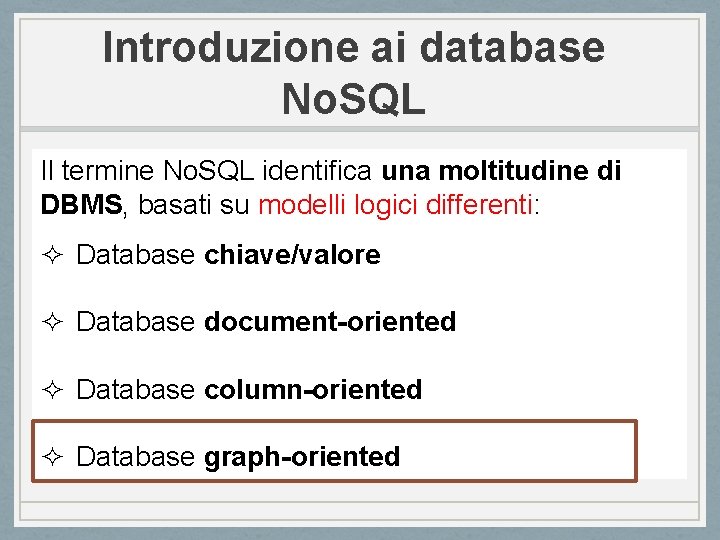Select the bullet 'Database graph-oriented'
This screenshot has width=720, height=540.
pyautogui.click(x=238, y=457)
